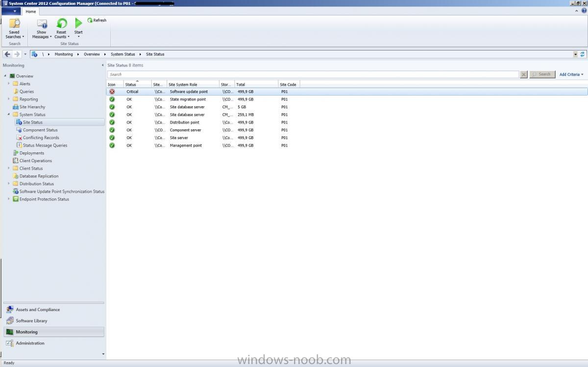This screenshot has height=367, width=588.
Task: Collapse the Monitoring navigation pane
Action: (102, 65)
